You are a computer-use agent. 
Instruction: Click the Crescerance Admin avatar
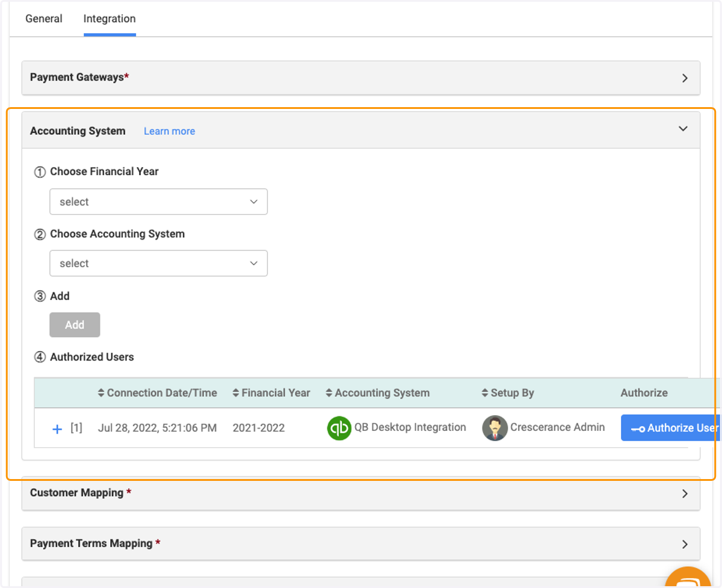(x=495, y=428)
